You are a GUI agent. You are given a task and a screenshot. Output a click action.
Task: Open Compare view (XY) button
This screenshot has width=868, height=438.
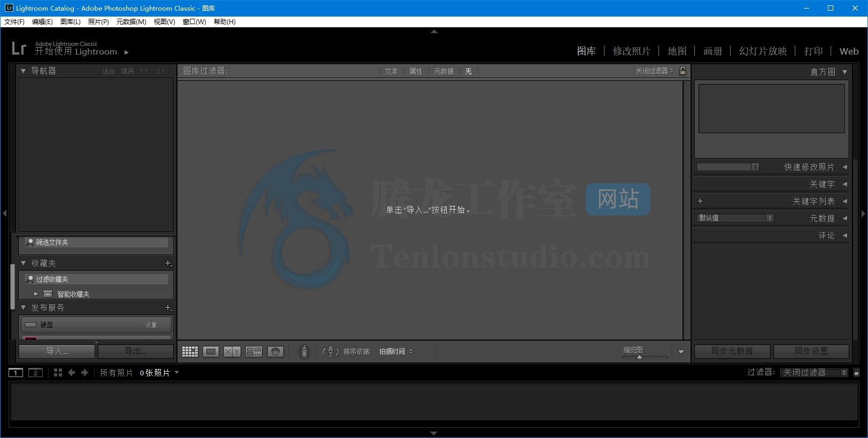pos(232,351)
